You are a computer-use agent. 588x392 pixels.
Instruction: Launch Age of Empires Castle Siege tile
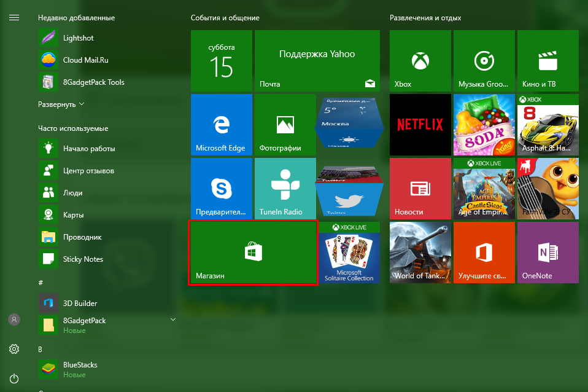(484, 189)
